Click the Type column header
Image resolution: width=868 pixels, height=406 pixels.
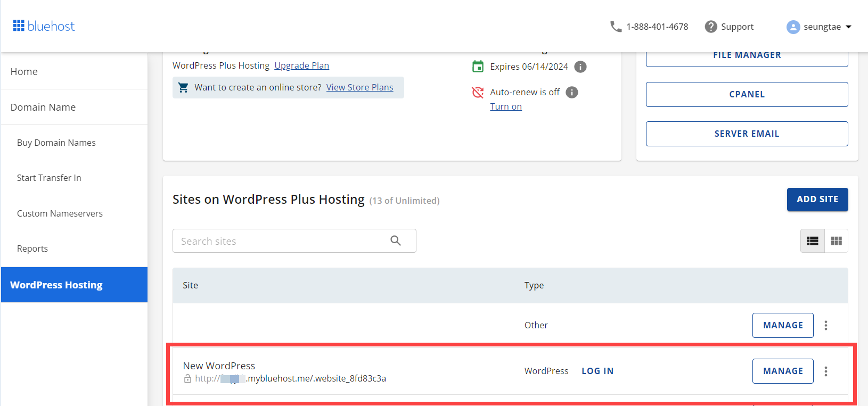(534, 285)
